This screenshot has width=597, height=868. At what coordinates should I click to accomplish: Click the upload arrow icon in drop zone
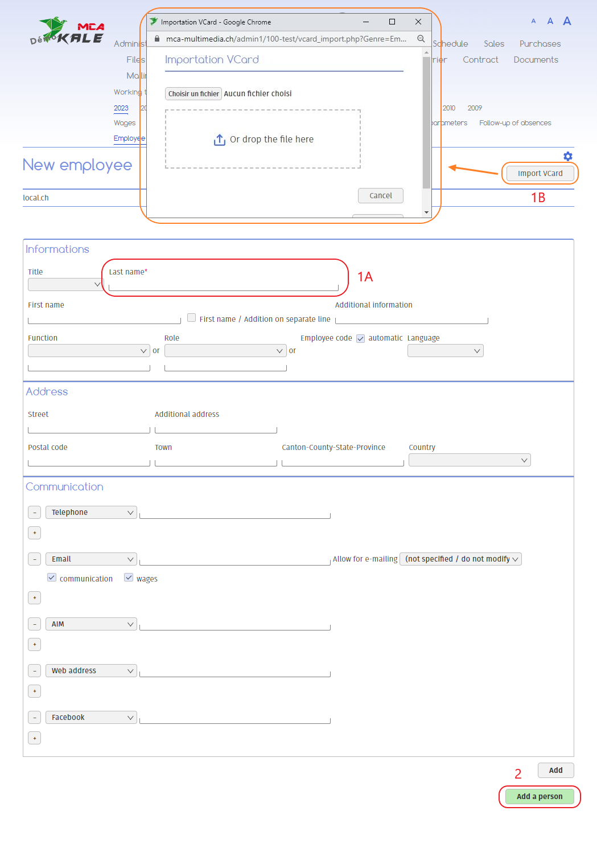click(220, 140)
